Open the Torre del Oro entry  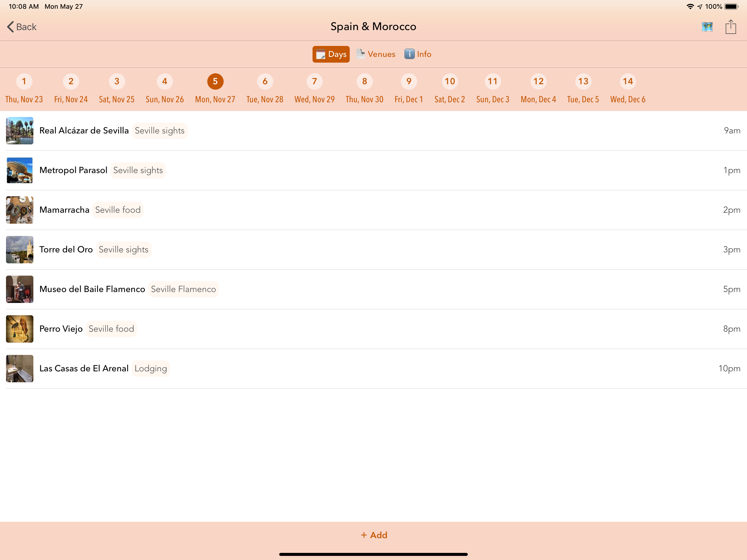(x=66, y=250)
